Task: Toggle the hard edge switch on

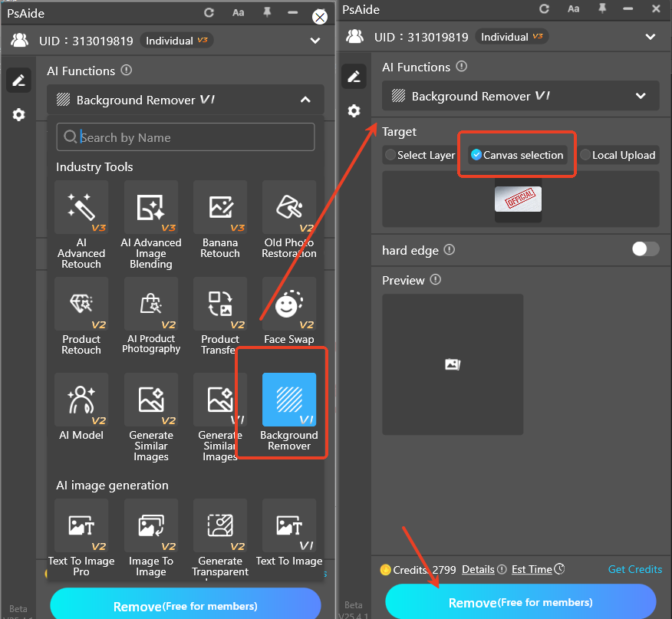Action: [x=645, y=249]
